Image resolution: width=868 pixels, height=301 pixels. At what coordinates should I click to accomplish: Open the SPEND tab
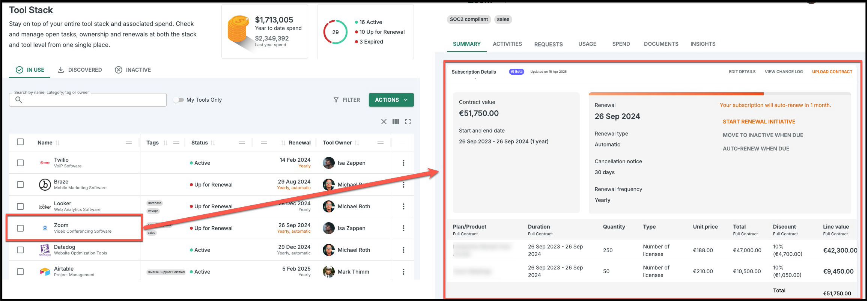pyautogui.click(x=621, y=44)
